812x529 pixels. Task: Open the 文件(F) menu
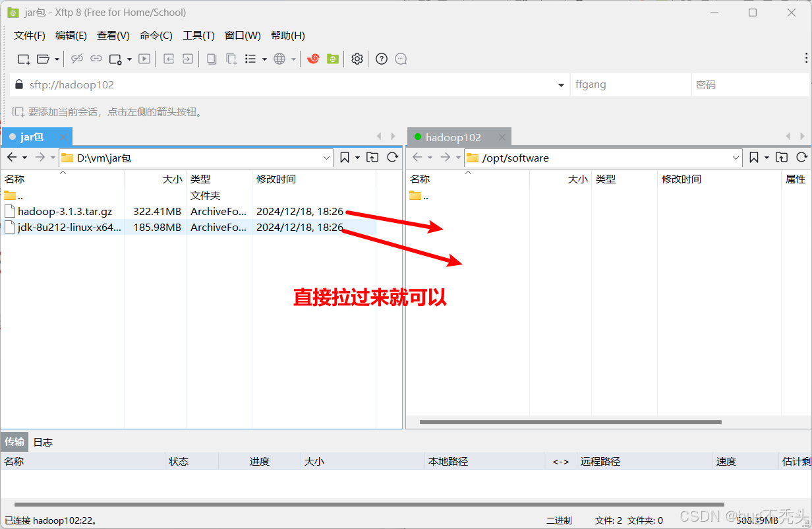pos(30,36)
